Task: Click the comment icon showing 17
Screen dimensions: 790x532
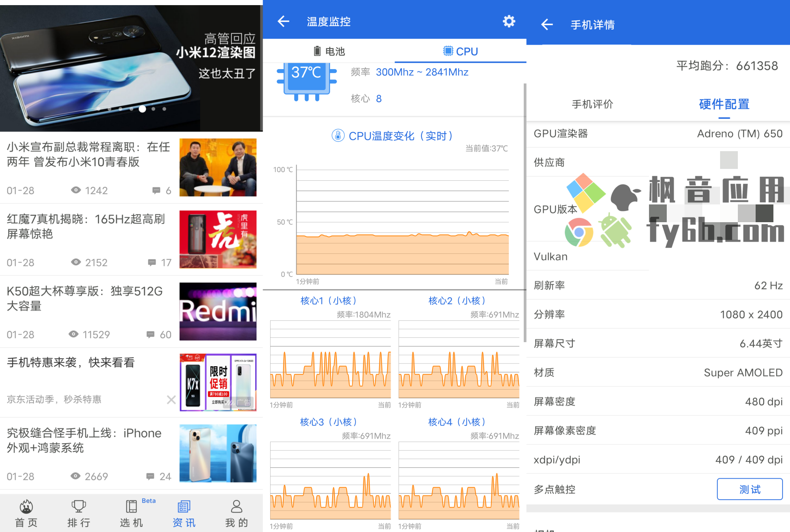Action: (152, 262)
